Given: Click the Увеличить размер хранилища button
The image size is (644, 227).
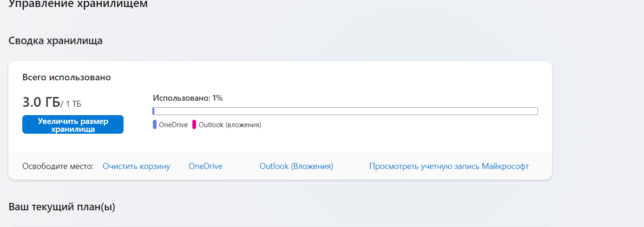Looking at the screenshot, I should point(73,124).
